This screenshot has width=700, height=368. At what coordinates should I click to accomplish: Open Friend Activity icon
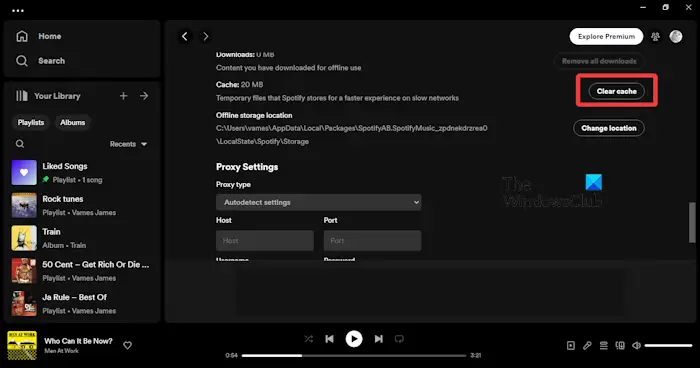(x=655, y=37)
